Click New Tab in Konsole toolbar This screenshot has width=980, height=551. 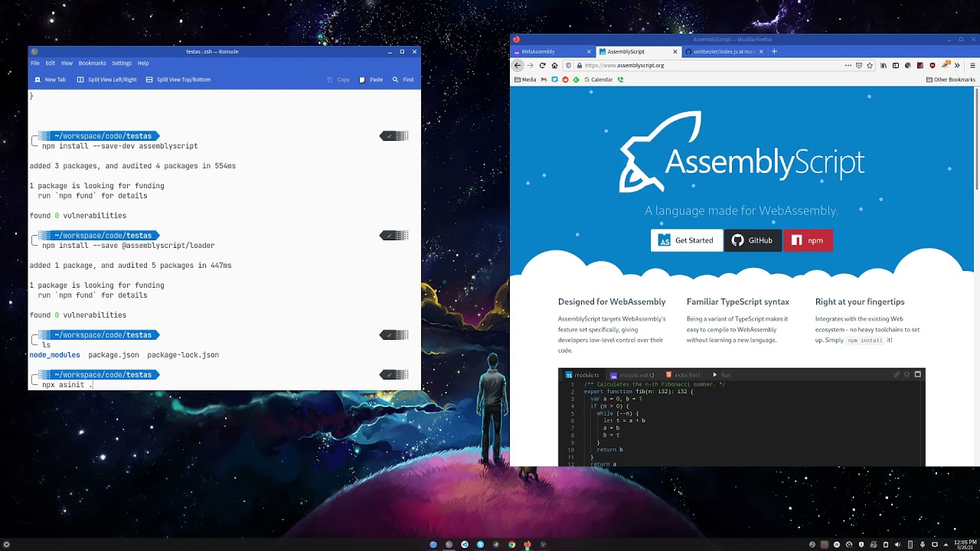click(50, 80)
